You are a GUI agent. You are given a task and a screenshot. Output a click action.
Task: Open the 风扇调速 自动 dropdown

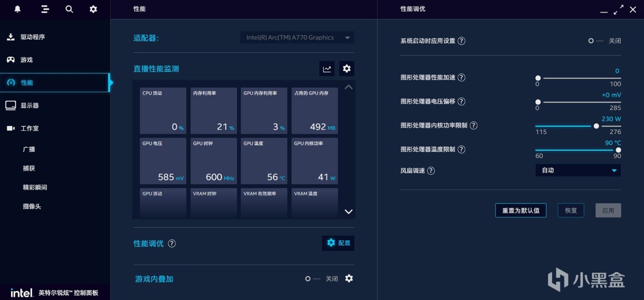[578, 170]
